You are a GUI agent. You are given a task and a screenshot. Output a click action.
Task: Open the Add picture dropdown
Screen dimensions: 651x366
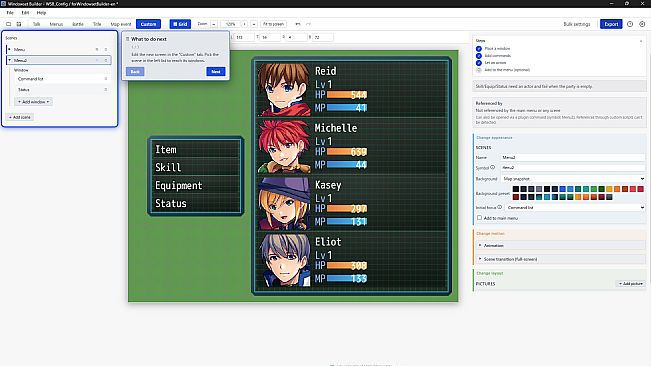click(x=631, y=283)
